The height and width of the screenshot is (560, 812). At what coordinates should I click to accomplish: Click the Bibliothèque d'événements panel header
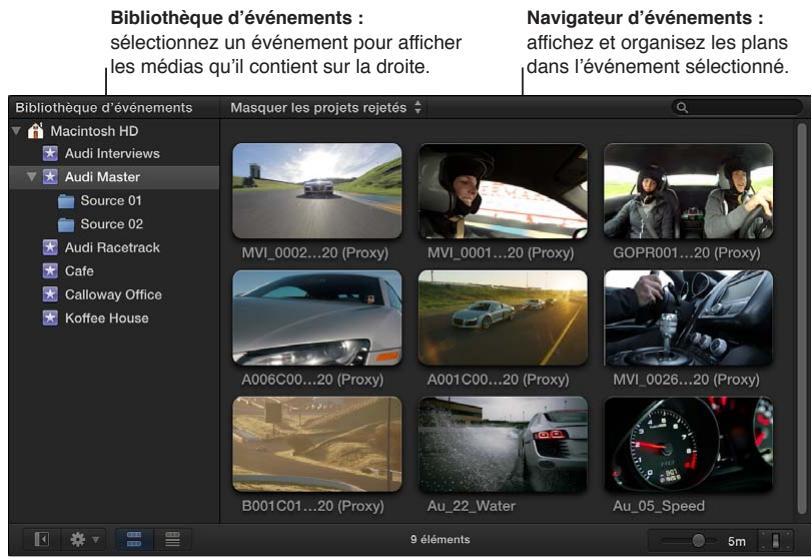point(104,108)
